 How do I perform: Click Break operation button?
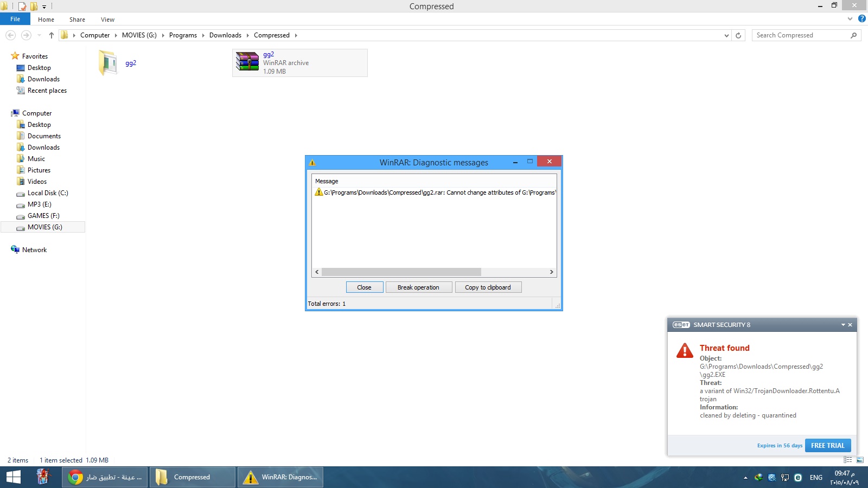click(x=419, y=287)
